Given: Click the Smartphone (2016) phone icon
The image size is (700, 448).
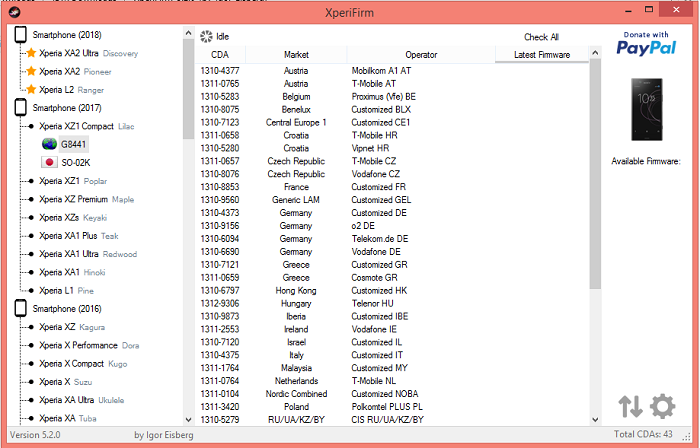Looking at the screenshot, I should (x=20, y=309).
